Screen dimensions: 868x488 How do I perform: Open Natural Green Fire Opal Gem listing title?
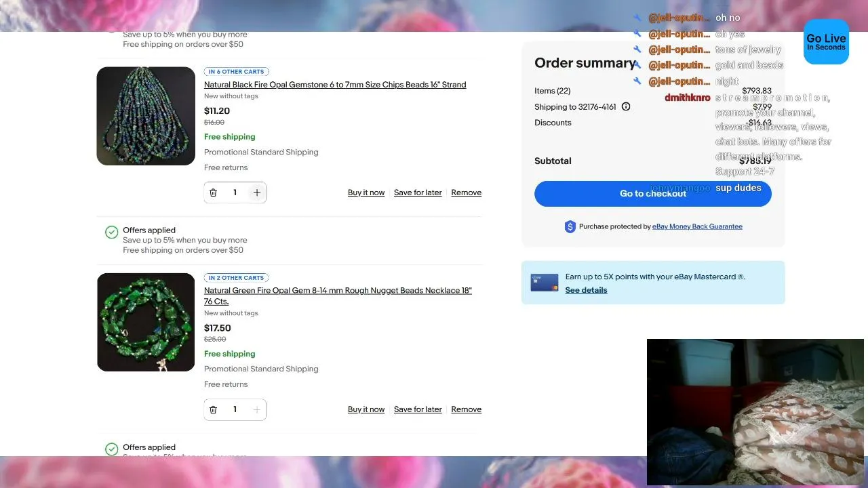click(x=338, y=296)
